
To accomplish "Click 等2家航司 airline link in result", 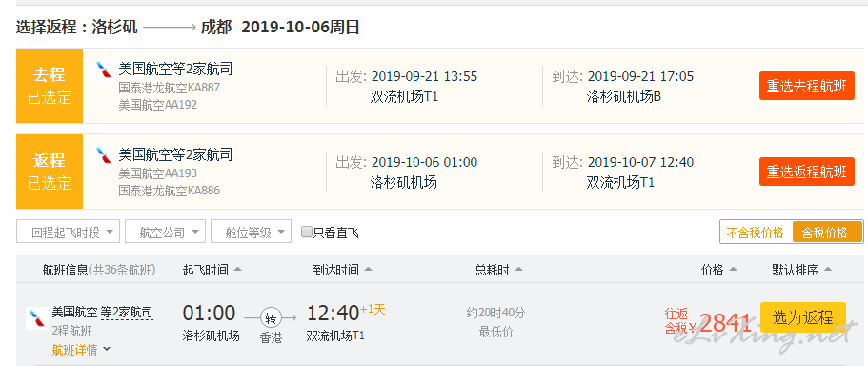I will [127, 313].
